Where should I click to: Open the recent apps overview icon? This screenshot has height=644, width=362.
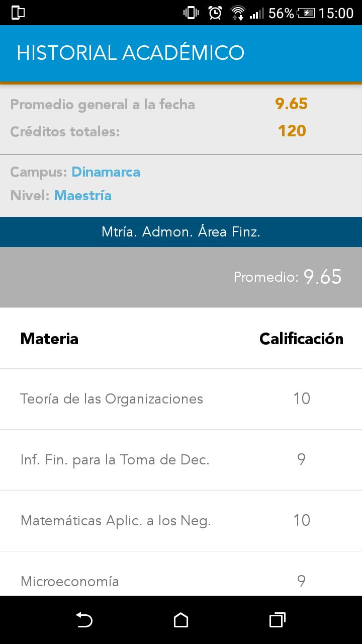point(278,620)
